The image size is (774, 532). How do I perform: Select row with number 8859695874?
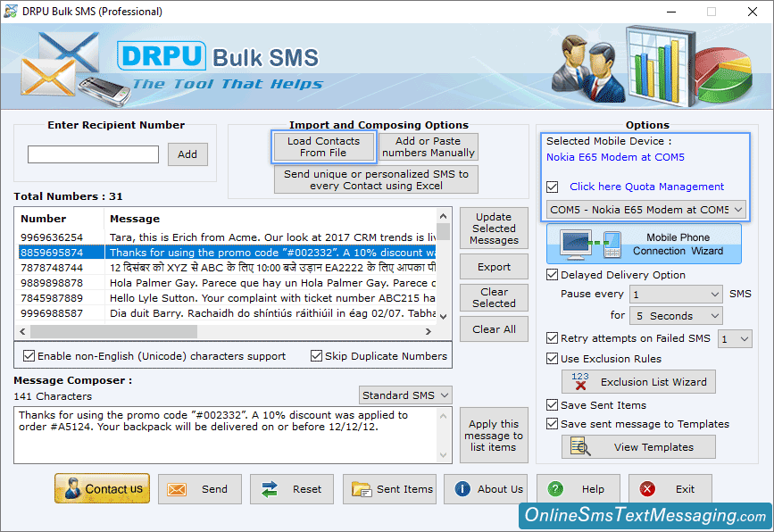click(227, 253)
